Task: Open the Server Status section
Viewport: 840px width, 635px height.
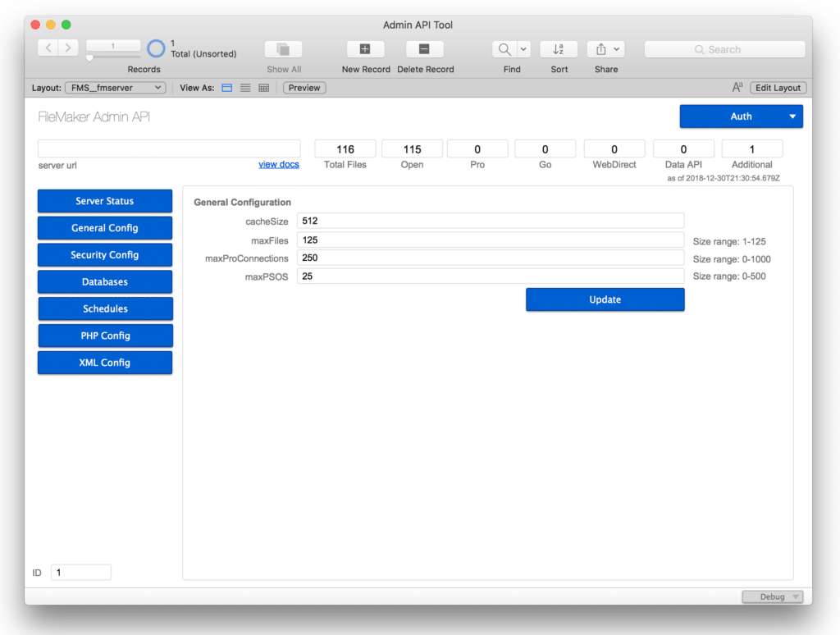Action: (105, 201)
